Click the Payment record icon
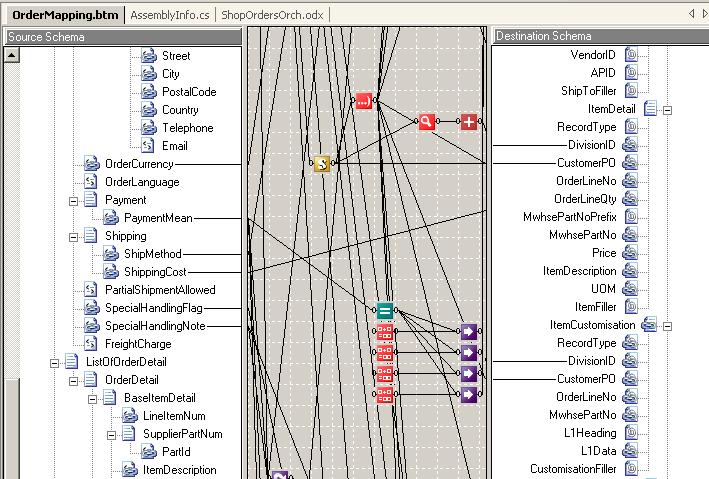Viewport: 709px width, 479px height. pyautogui.click(x=91, y=199)
